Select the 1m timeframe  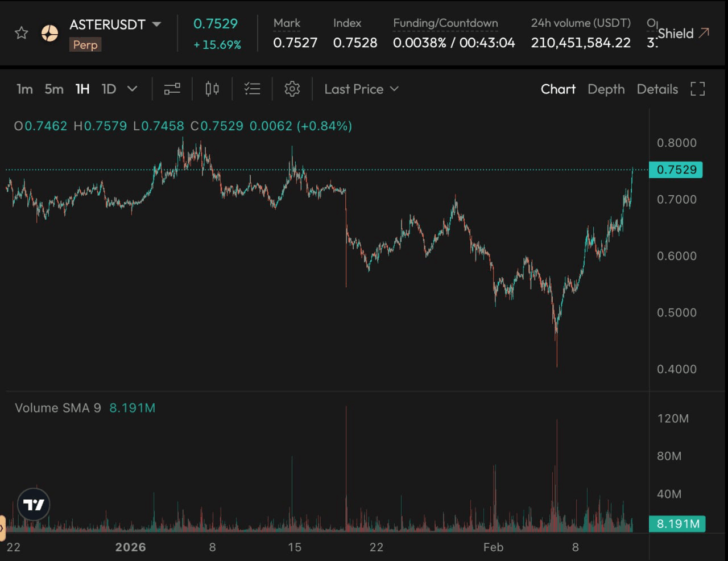pos(24,89)
